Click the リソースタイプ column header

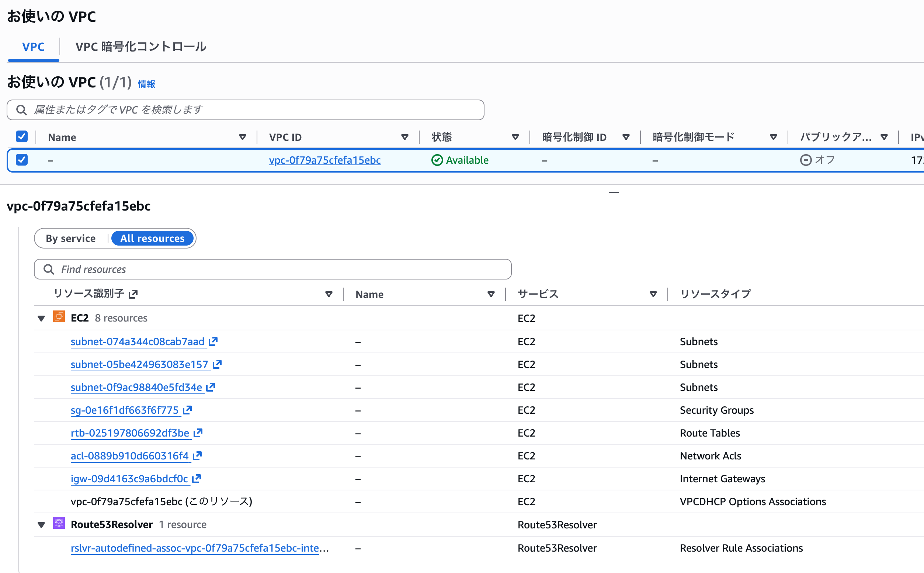coord(715,294)
